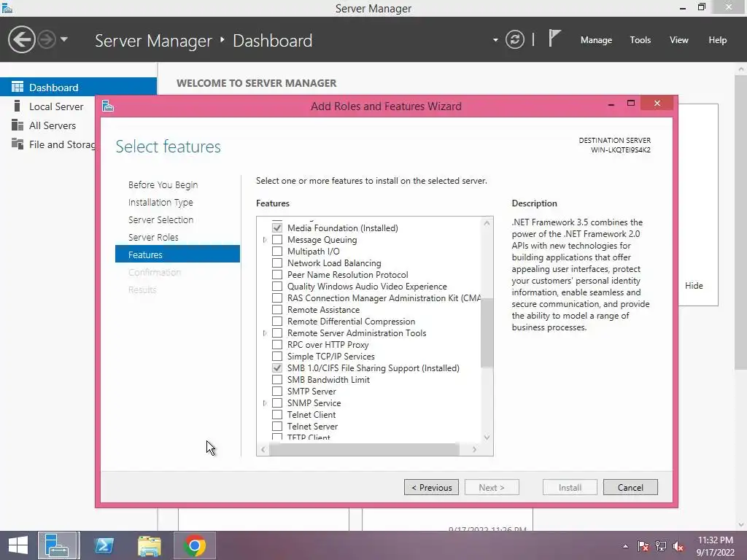747x560 pixels.
Task: Open navigation history dropdown next to forward arrow
Action: (64, 39)
